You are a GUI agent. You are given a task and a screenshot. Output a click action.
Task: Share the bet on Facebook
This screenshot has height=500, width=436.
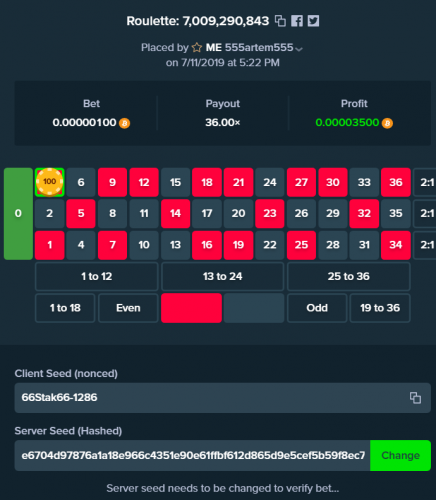[x=297, y=21]
